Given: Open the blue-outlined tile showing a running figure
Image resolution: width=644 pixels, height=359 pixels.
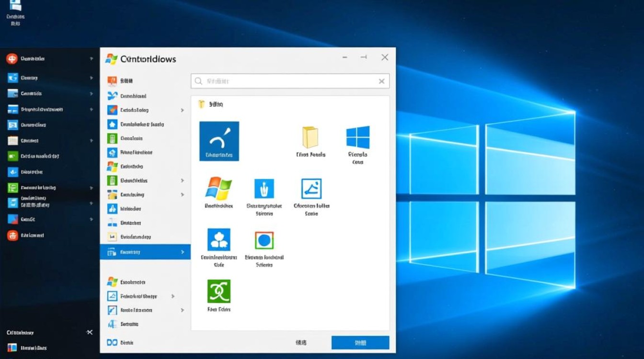Looking at the screenshot, I should pos(311,189).
